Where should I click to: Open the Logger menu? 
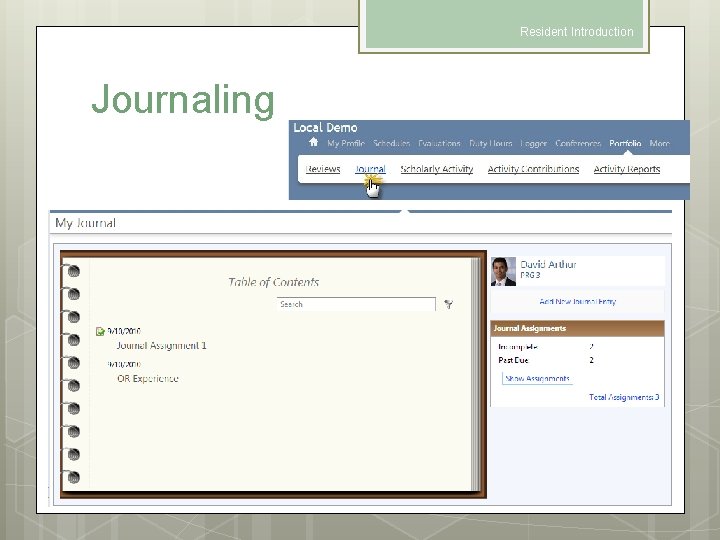pyautogui.click(x=534, y=143)
